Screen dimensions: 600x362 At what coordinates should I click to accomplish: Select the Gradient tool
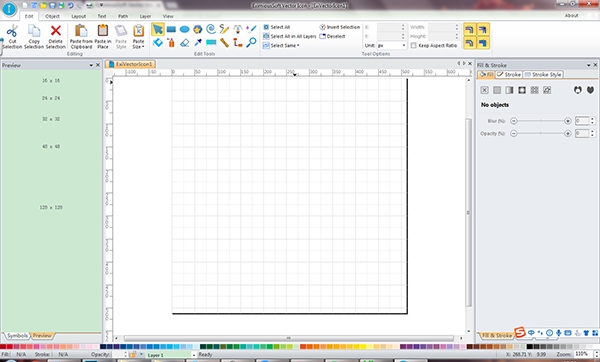[x=211, y=42]
